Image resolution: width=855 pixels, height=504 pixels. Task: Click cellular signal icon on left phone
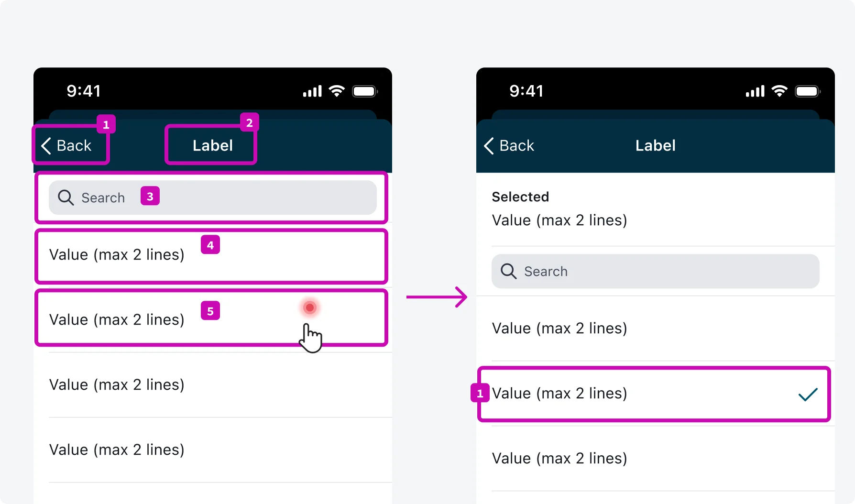coord(312,91)
